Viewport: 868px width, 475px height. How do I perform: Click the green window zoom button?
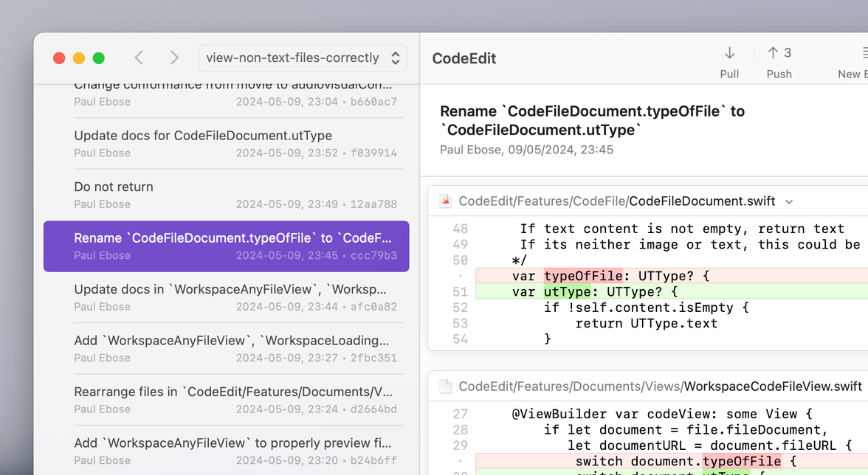98,58
